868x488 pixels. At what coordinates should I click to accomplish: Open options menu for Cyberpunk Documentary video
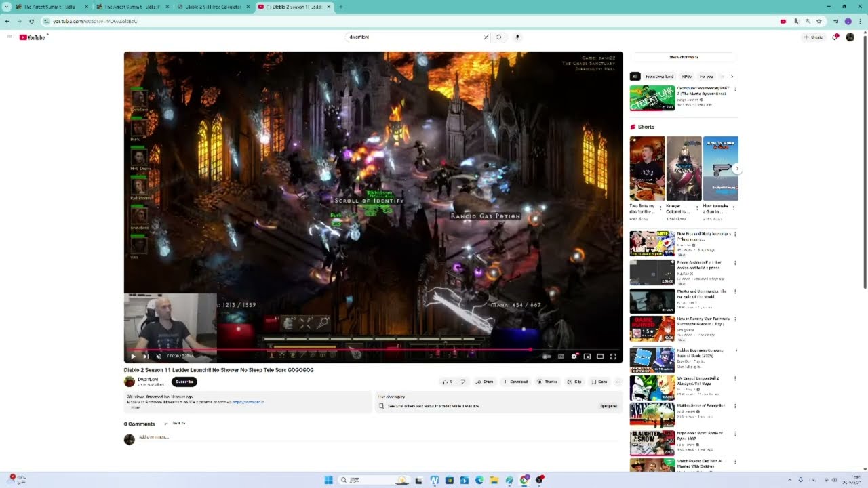pyautogui.click(x=735, y=89)
